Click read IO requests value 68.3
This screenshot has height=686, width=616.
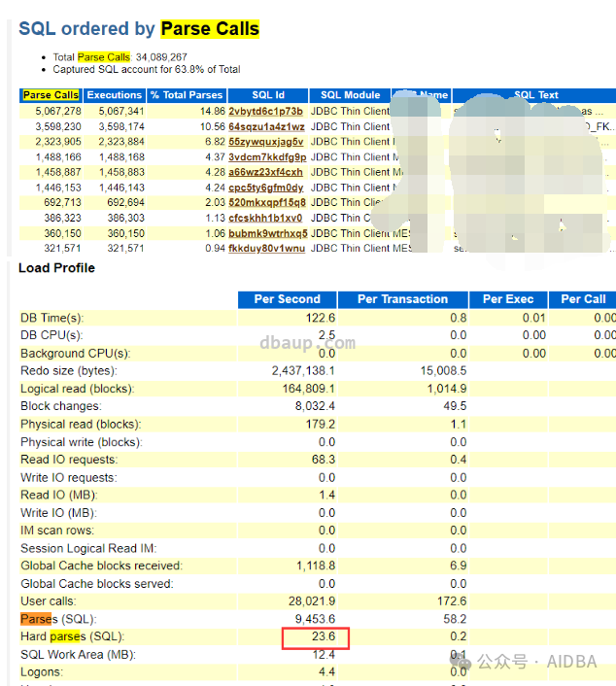coord(324,460)
